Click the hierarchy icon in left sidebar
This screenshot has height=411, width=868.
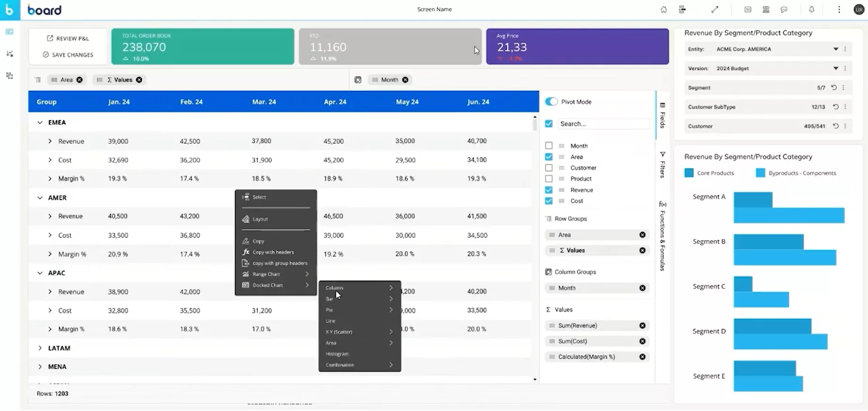[x=9, y=75]
